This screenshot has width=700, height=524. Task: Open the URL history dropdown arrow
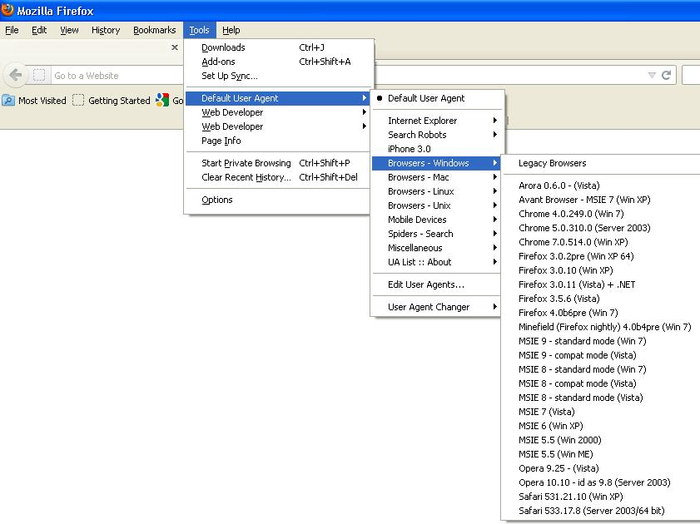(652, 75)
